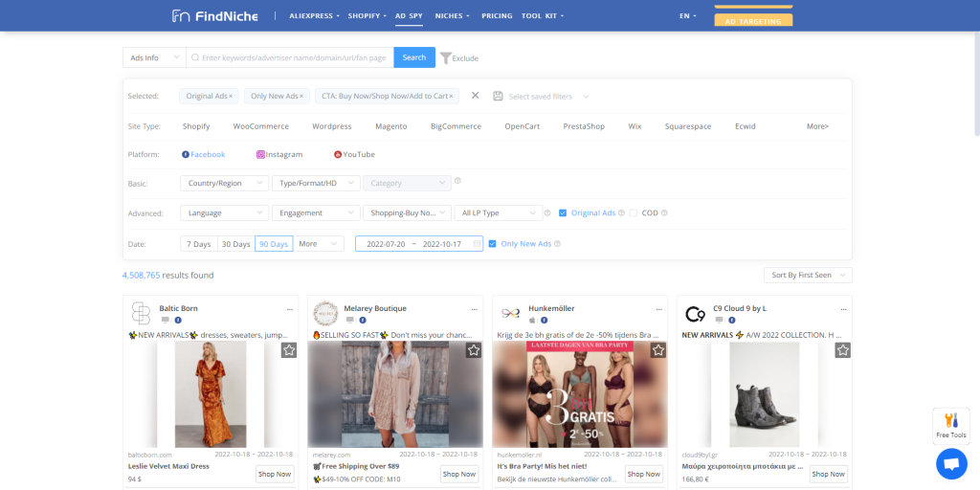Favorite the Hunkemöller ad with star
This screenshot has width=980, height=490.
[658, 350]
